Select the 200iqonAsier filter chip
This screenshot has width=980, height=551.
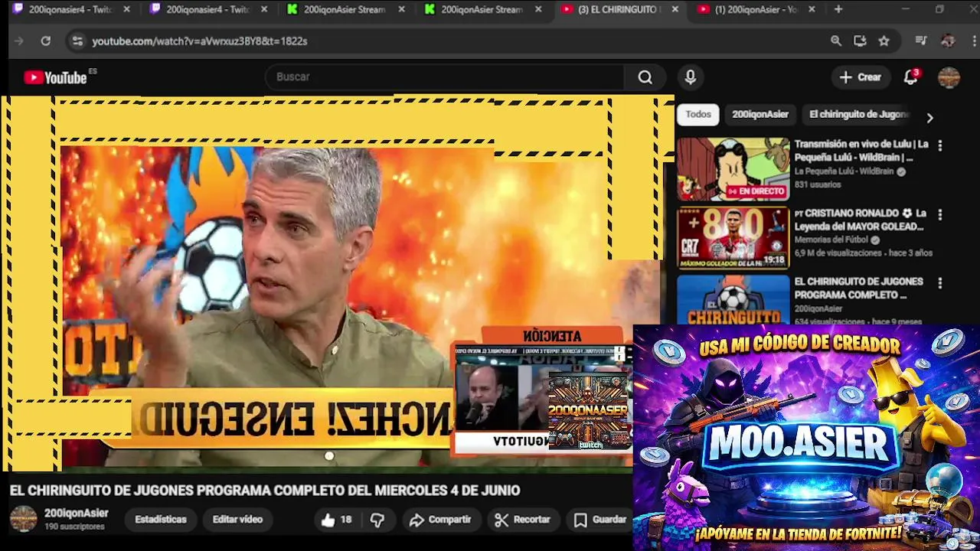coord(760,115)
